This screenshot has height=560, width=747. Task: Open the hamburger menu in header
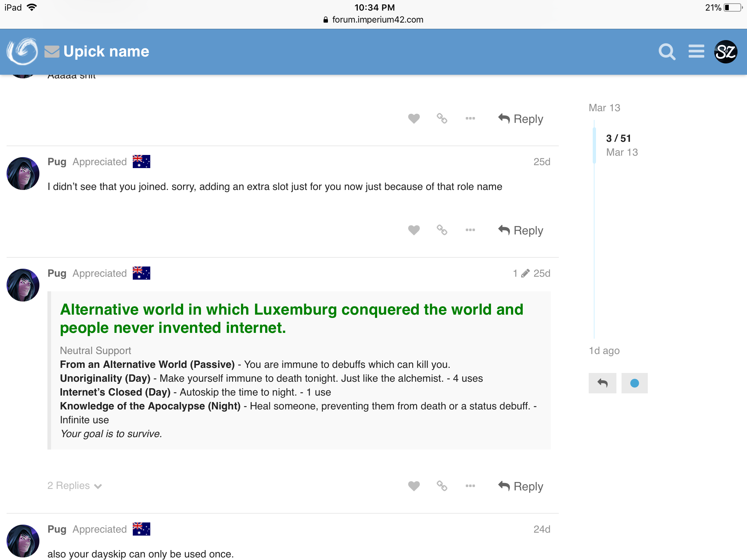point(696,51)
